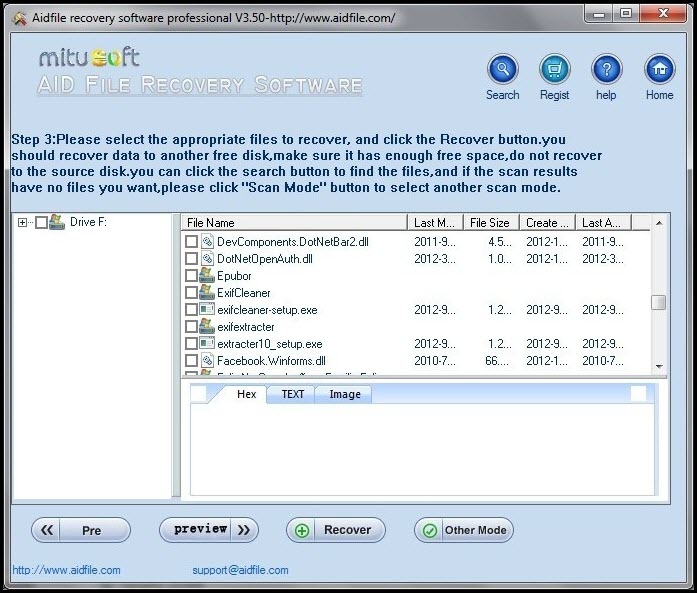Click the green plus icon on Recover
The width and height of the screenshot is (697, 593).
pos(302,530)
